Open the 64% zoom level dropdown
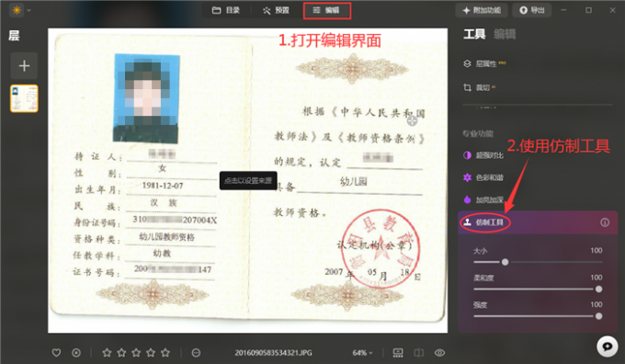Image resolution: width=625 pixels, height=364 pixels. point(362,353)
